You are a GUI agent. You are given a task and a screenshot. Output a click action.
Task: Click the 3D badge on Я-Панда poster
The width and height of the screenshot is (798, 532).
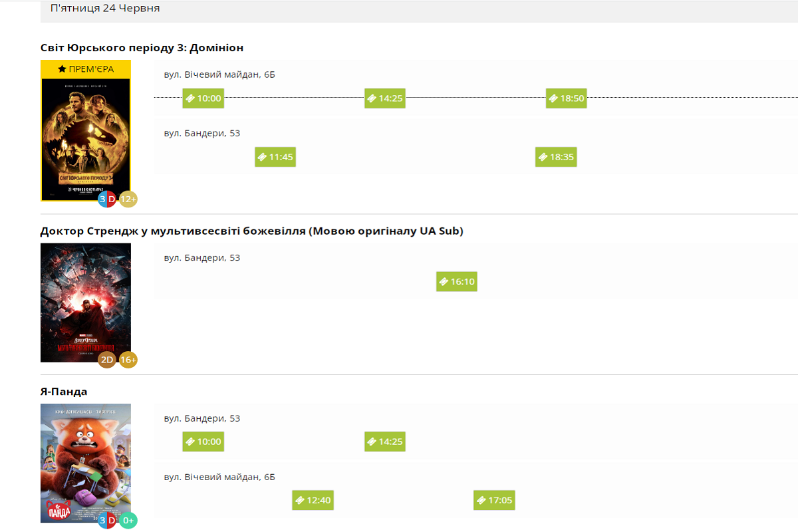tap(107, 521)
